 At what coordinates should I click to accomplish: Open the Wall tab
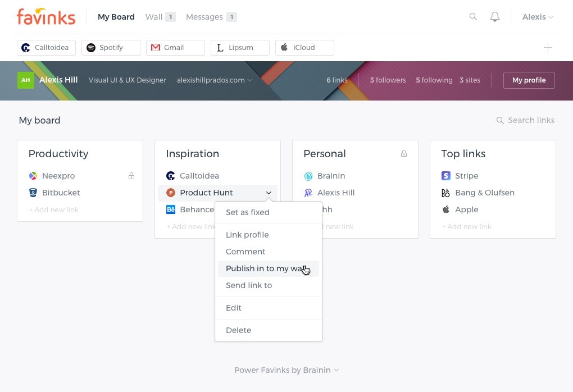click(154, 17)
